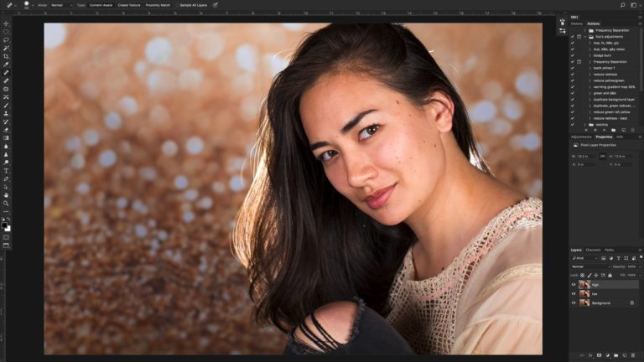This screenshot has width=644, height=362.
Task: Switch to the Paths tab
Action: pos(610,250)
